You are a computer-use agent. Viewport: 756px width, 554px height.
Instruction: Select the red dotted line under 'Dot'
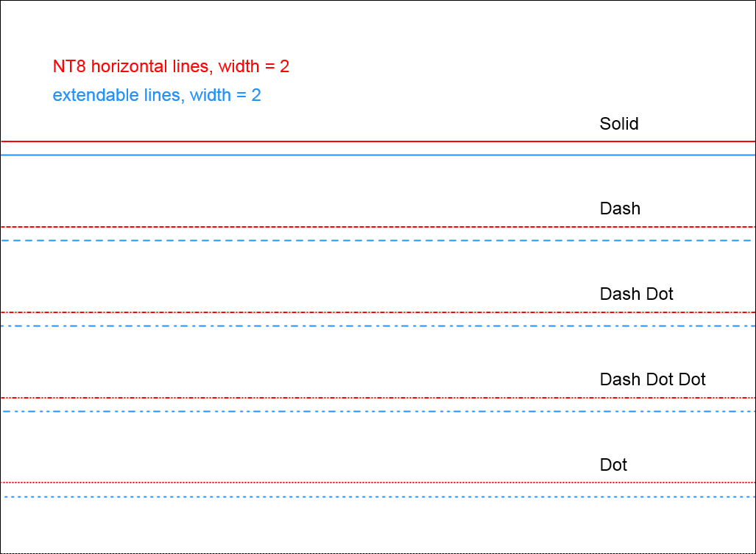[x=368, y=483]
